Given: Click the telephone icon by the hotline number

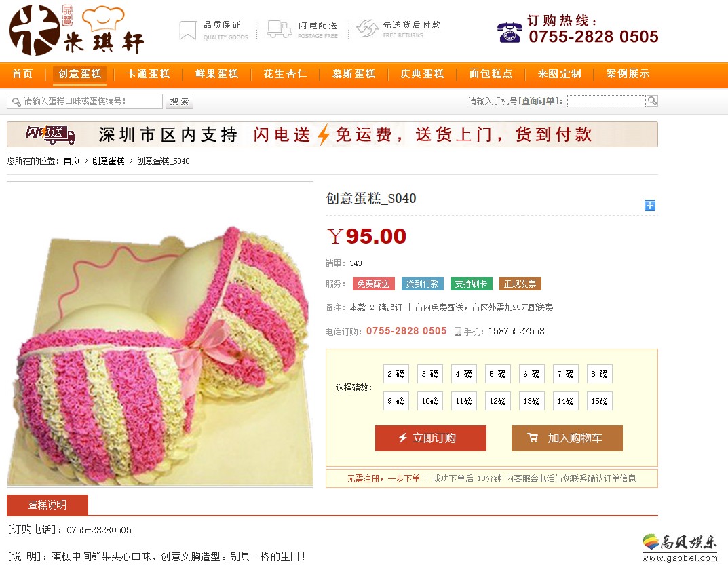Looking at the screenshot, I should pos(510,33).
